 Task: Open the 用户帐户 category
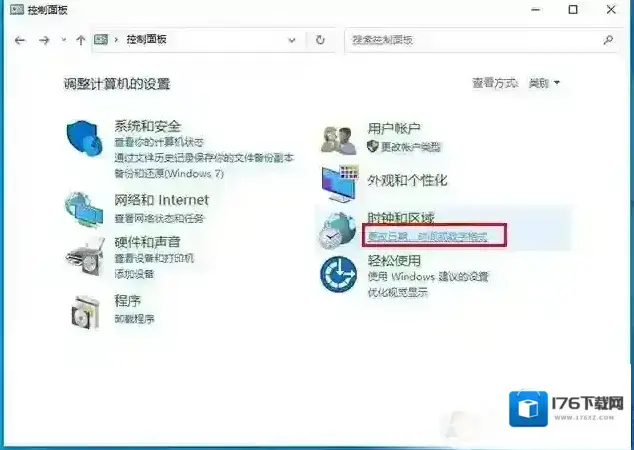point(394,129)
